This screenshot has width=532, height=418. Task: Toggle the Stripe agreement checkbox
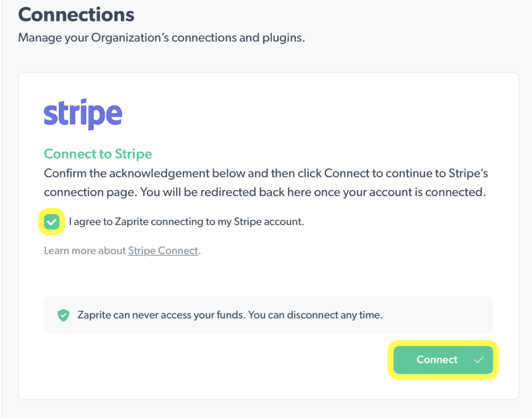51,222
